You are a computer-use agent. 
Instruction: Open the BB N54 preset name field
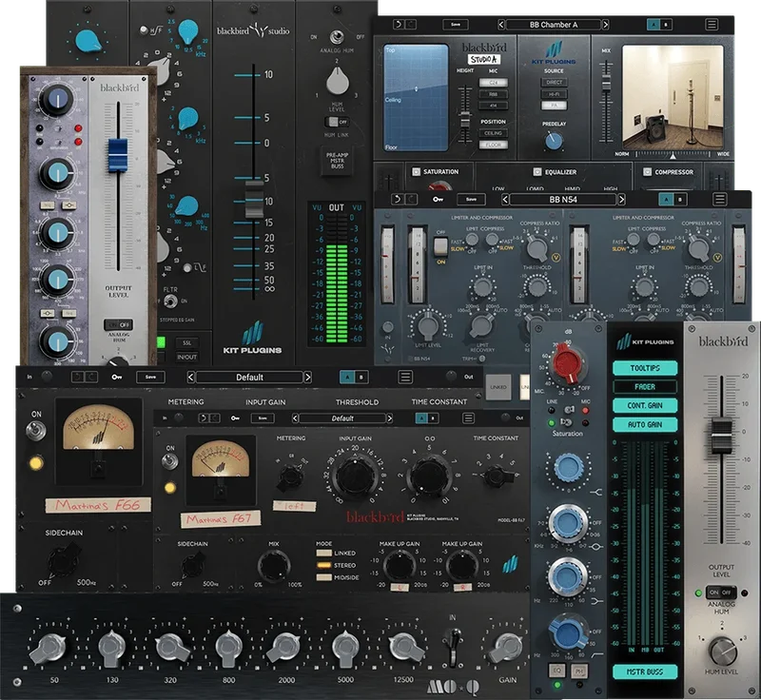click(563, 200)
